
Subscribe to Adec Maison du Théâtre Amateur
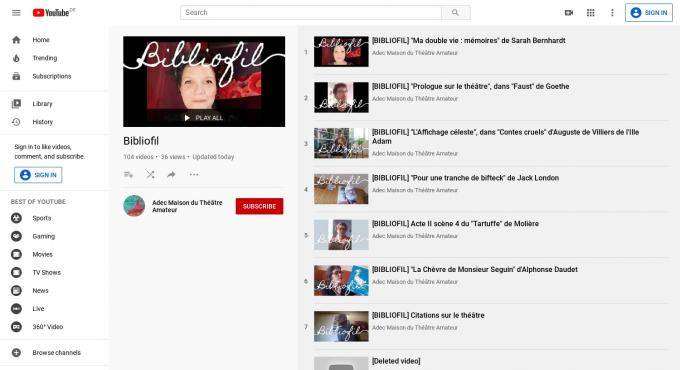point(259,206)
